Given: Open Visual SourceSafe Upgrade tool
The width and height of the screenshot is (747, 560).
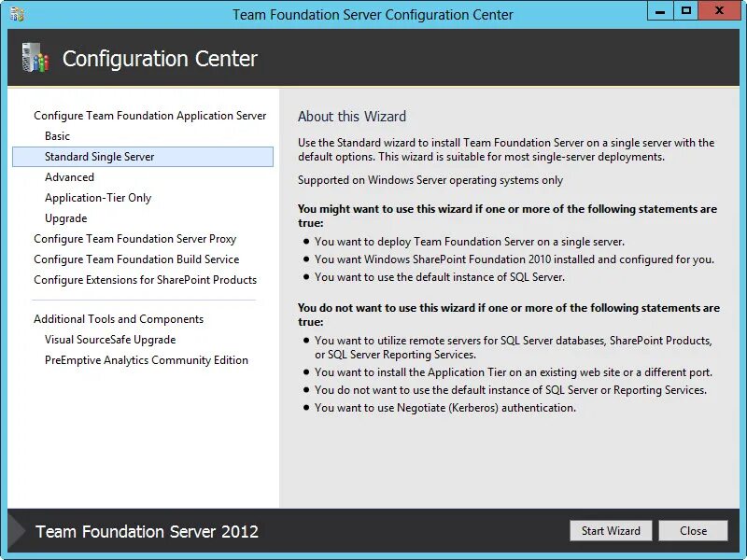Looking at the screenshot, I should (110, 340).
